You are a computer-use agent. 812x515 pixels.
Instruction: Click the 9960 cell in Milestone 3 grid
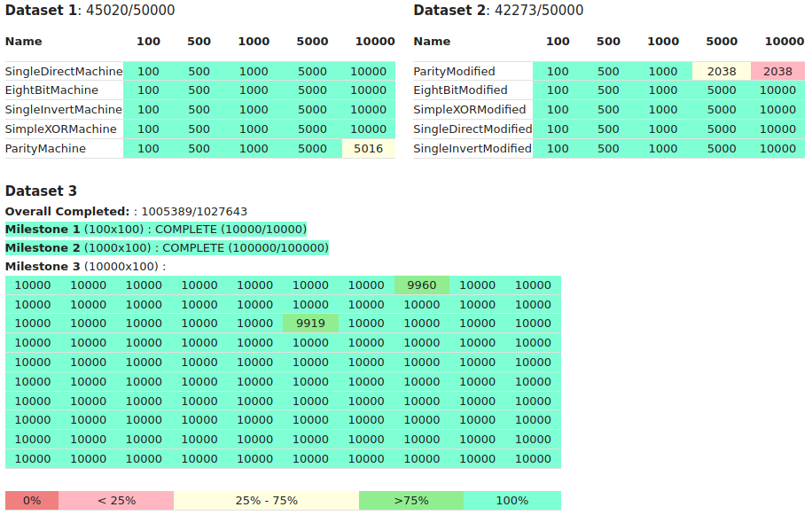[x=422, y=285]
